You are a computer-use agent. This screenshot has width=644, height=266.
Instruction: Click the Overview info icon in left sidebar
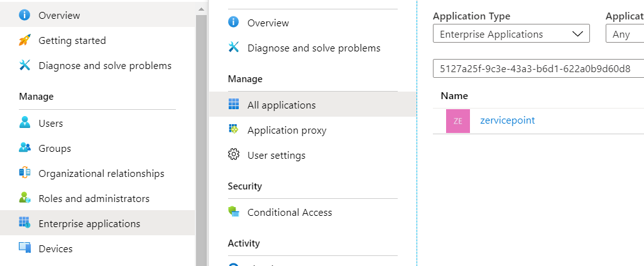click(x=25, y=15)
